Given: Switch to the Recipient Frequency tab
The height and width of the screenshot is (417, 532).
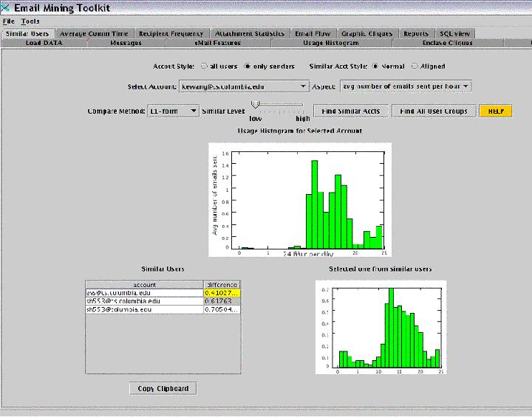Looking at the screenshot, I should [x=171, y=34].
